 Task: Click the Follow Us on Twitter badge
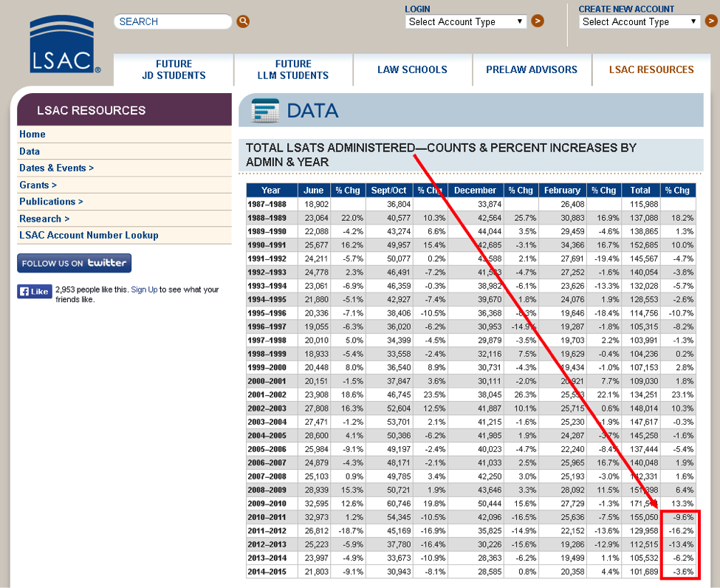click(74, 263)
